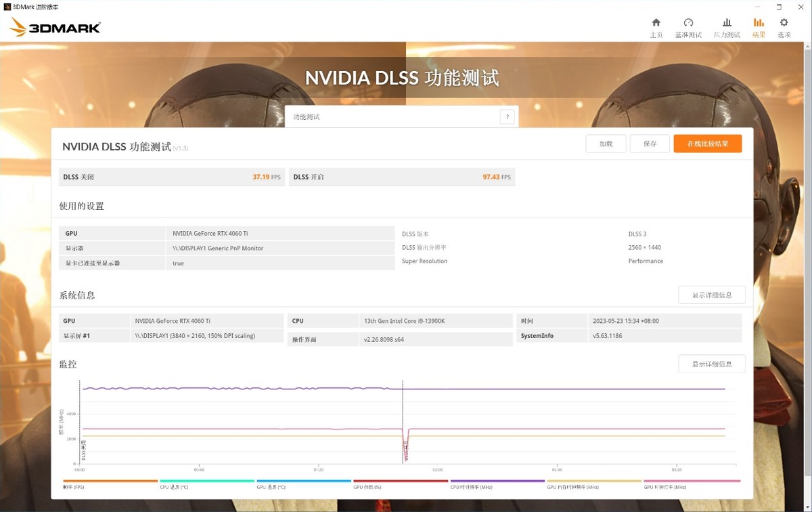Image resolution: width=812 pixels, height=512 pixels.
Task: Toggle the GPU 内存时钟频率 monitoring line
Action: 572,486
